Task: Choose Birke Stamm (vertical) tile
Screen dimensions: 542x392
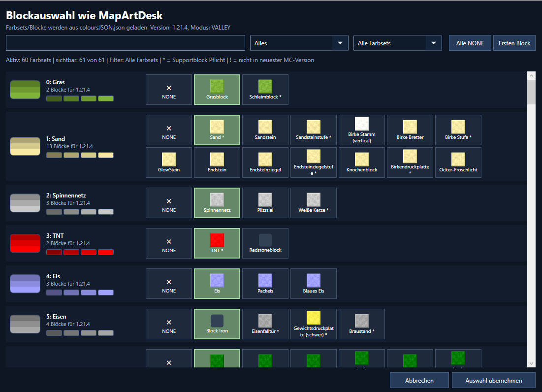Action: (x=361, y=130)
